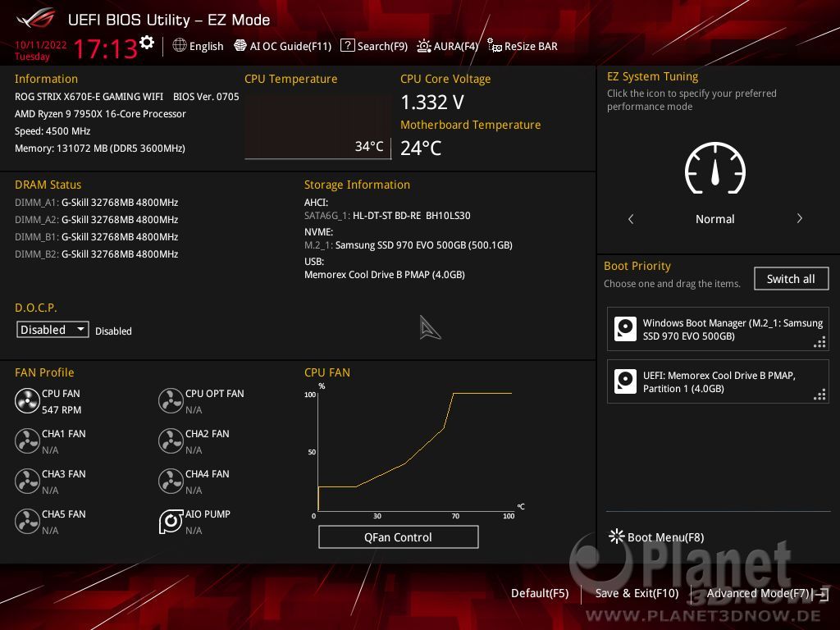The width and height of the screenshot is (840, 630).
Task: Change language from English
Action: [206, 46]
